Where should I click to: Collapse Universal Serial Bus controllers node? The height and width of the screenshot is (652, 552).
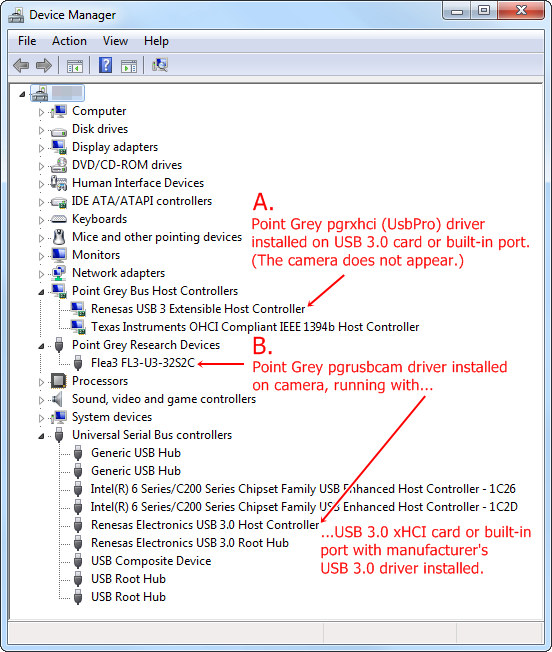(41, 436)
